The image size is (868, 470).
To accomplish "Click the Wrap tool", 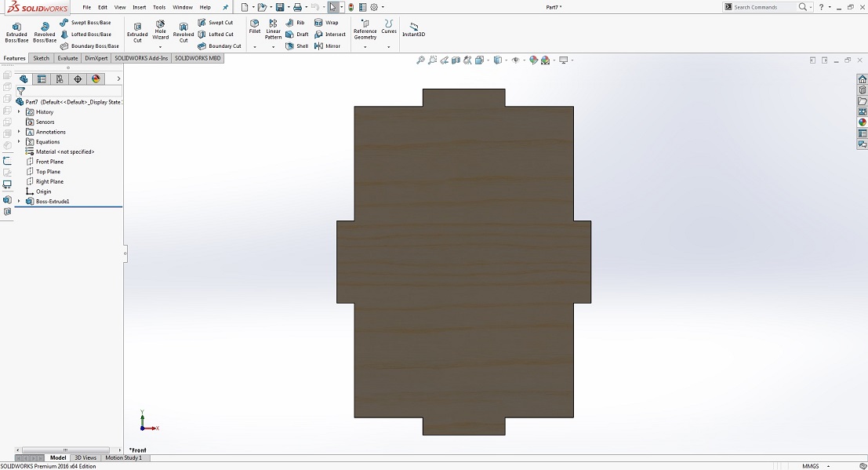I will 326,23.
